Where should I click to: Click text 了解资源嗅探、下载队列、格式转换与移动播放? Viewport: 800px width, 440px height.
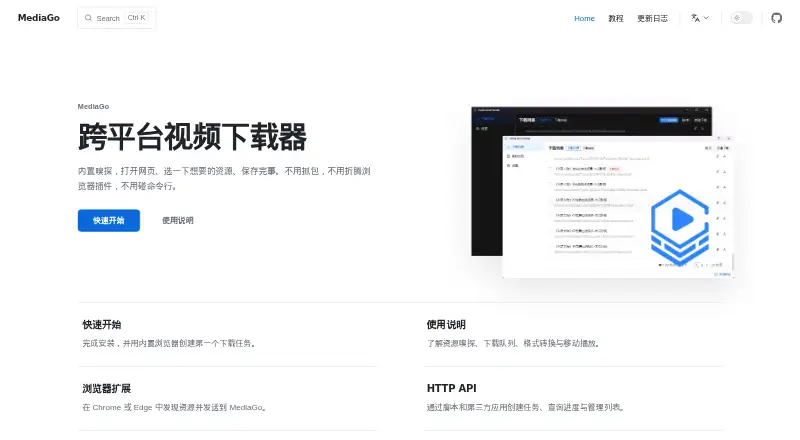click(512, 344)
